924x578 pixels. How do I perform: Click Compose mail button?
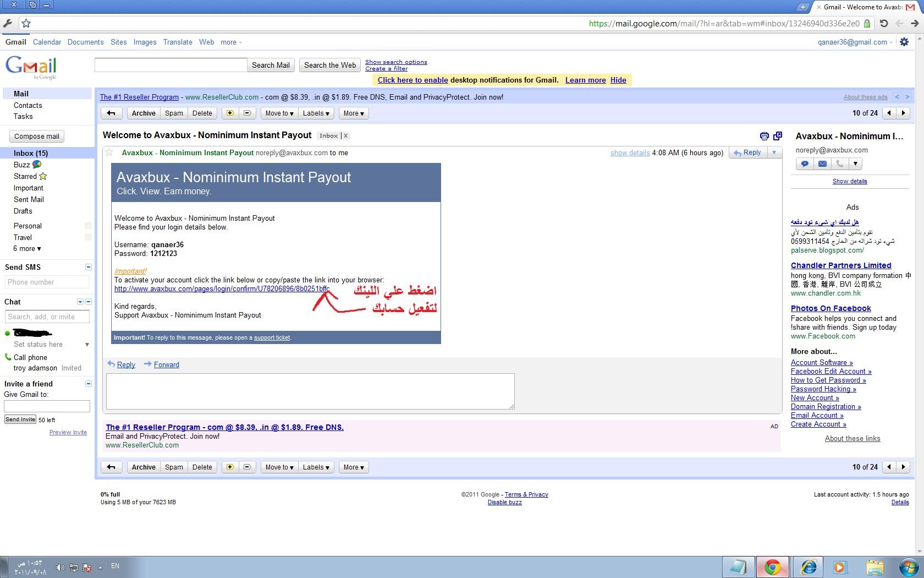tap(37, 136)
